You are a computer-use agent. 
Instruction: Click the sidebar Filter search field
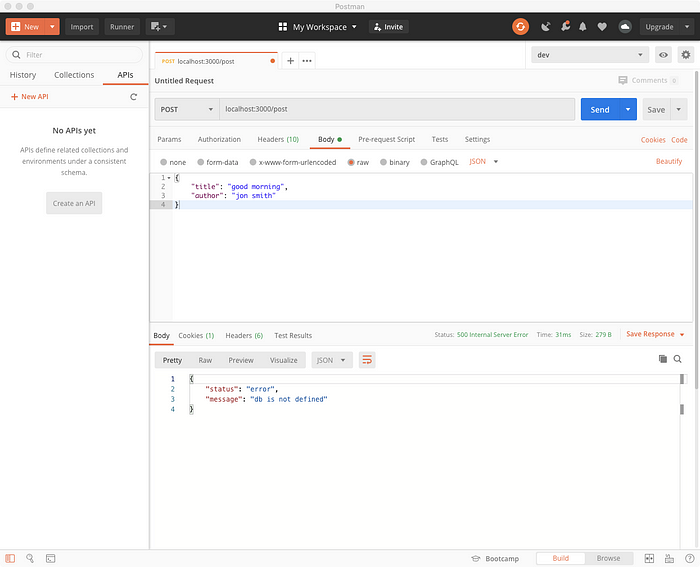click(74, 55)
